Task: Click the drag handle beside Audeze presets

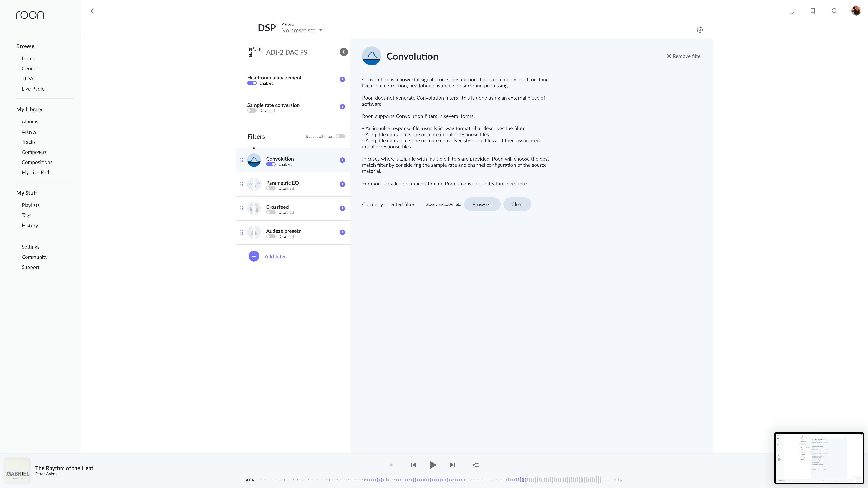Action: click(x=242, y=232)
